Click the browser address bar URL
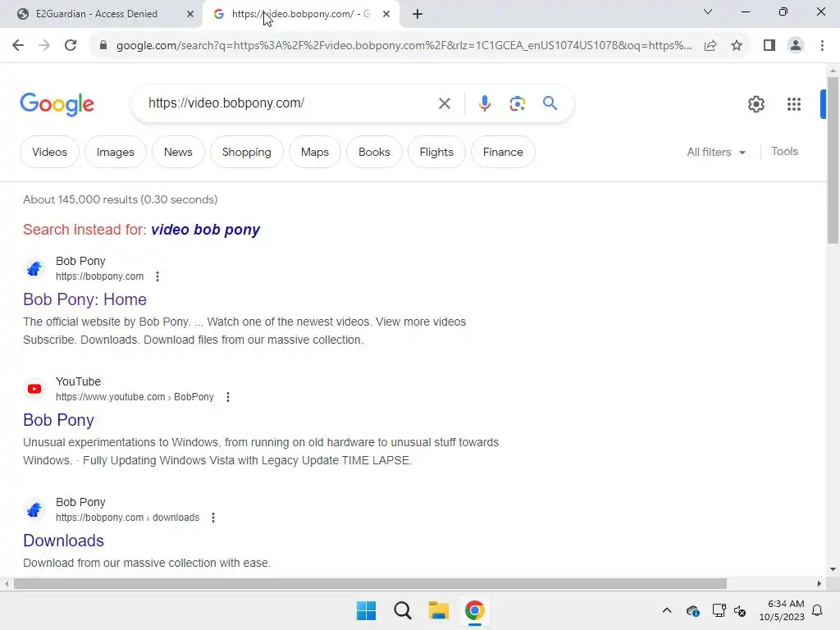This screenshot has width=840, height=630. (x=404, y=46)
